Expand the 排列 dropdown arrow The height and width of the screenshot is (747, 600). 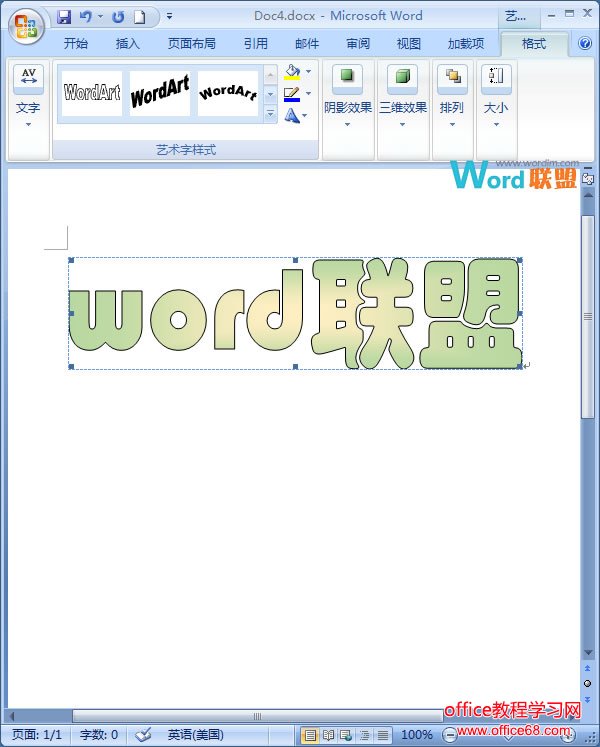coord(452,124)
